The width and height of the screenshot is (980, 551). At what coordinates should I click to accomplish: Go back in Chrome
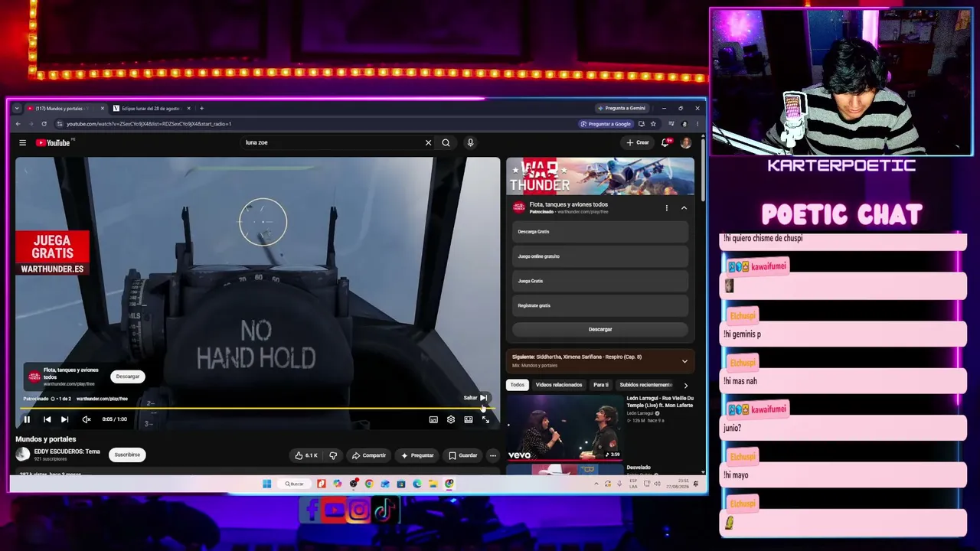point(18,124)
